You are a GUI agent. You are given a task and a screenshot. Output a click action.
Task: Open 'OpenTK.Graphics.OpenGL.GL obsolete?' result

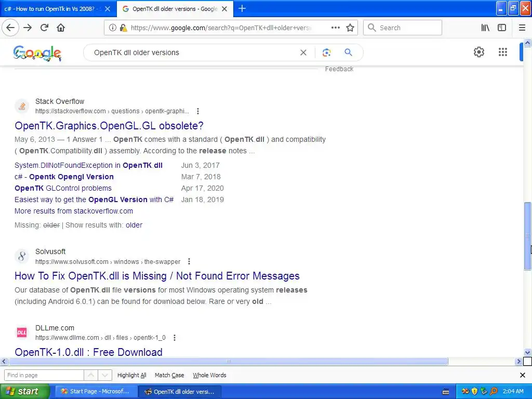pyautogui.click(x=109, y=126)
